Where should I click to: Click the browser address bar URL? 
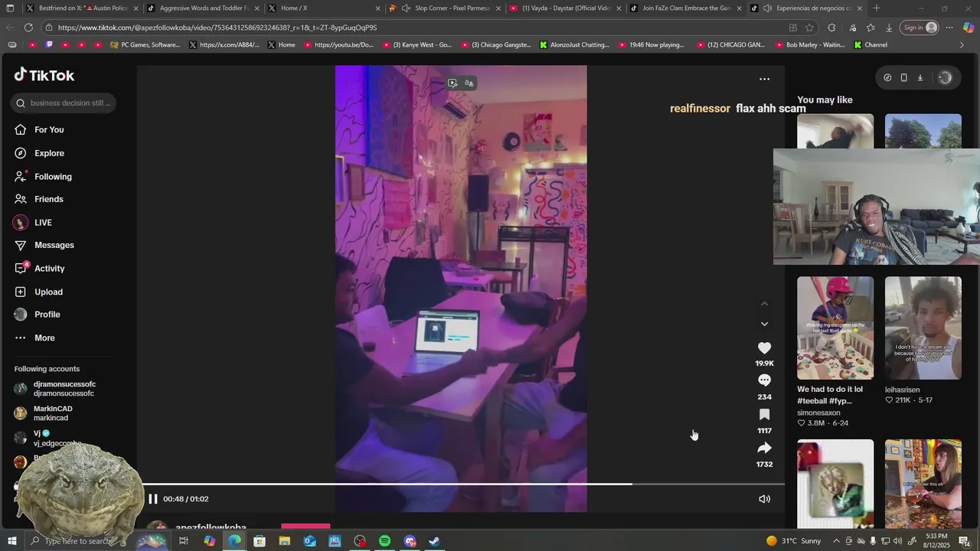[217, 28]
